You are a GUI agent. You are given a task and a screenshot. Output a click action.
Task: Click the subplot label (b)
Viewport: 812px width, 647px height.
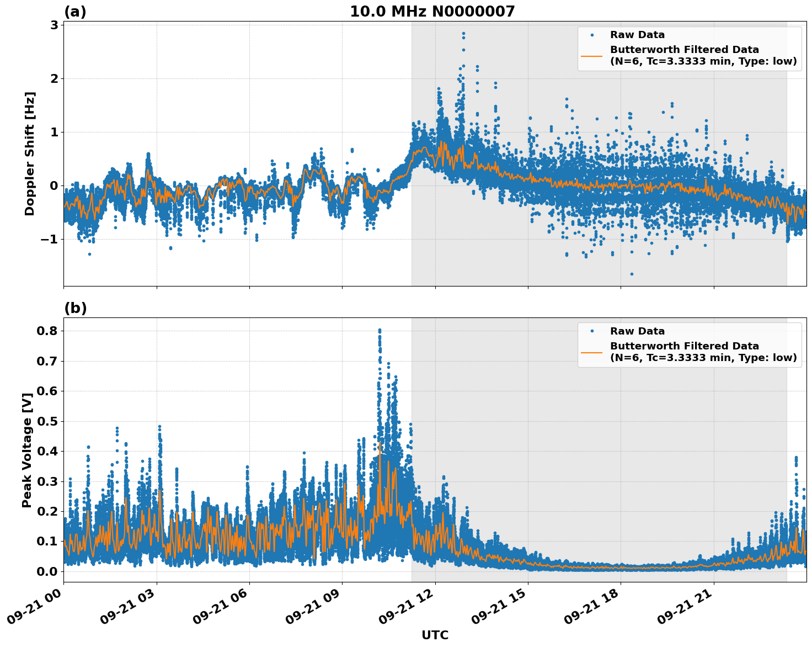[75, 307]
